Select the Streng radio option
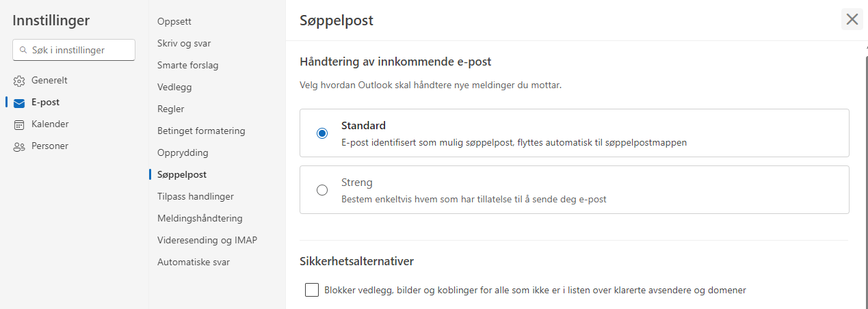The height and width of the screenshot is (309, 868). 322,190
